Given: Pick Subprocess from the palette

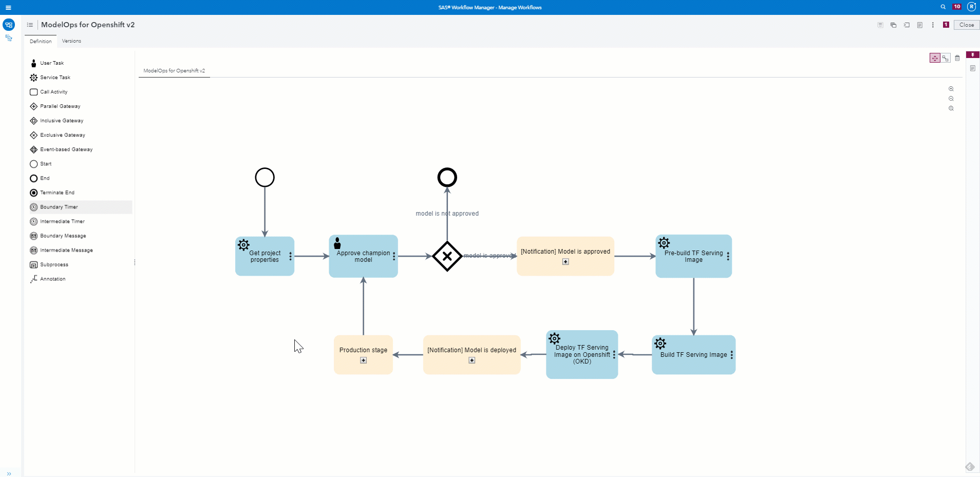Looking at the screenshot, I should [x=81, y=264].
